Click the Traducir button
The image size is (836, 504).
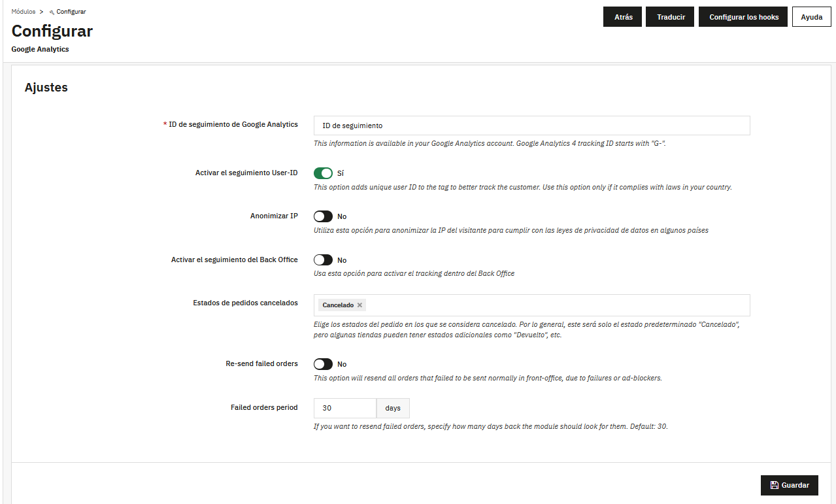(x=669, y=16)
